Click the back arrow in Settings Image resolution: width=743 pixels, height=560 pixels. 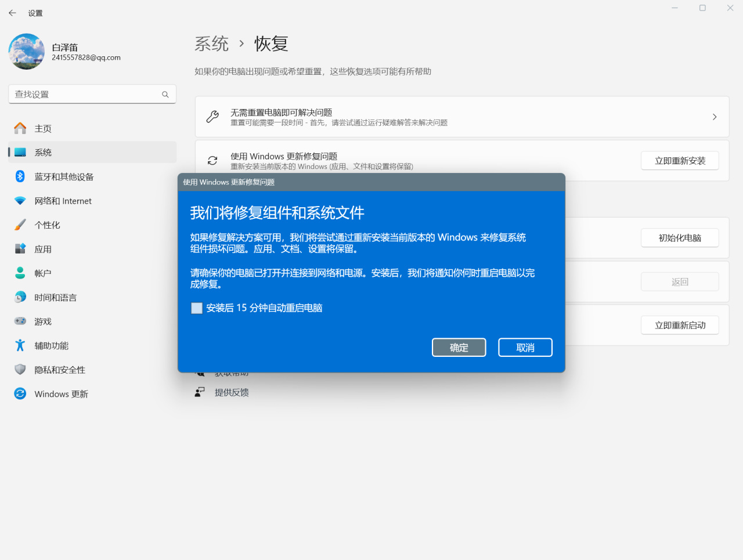pyautogui.click(x=12, y=13)
